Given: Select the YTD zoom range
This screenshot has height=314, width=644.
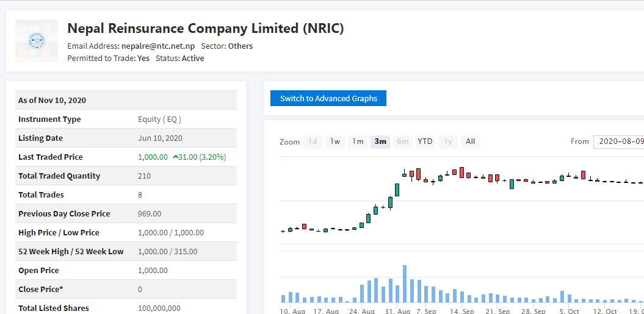Looking at the screenshot, I should pyautogui.click(x=425, y=141).
